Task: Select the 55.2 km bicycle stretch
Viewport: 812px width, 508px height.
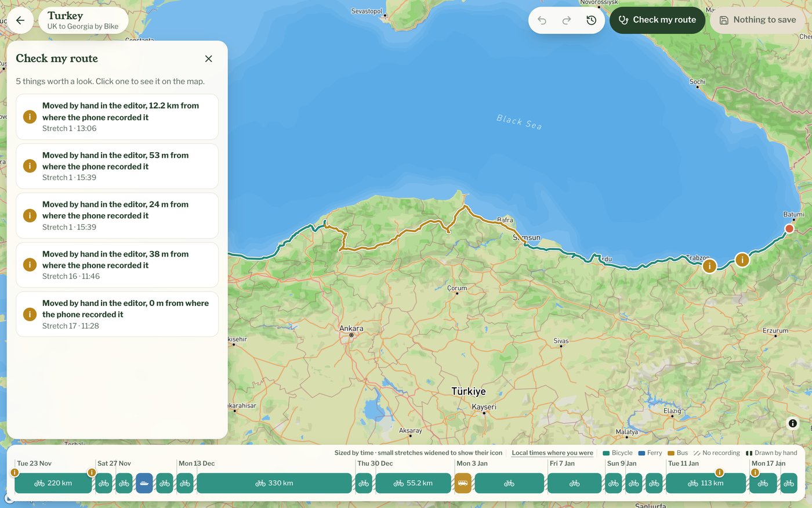Action: 413,483
